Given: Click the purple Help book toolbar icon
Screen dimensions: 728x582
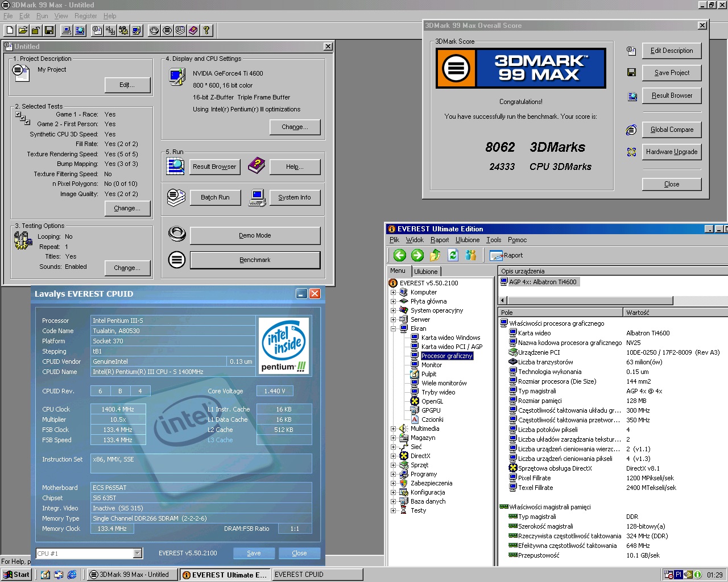Looking at the screenshot, I should point(193,30).
